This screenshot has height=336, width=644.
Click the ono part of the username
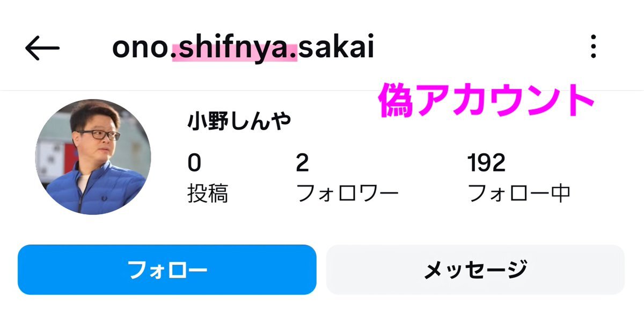click(x=142, y=49)
